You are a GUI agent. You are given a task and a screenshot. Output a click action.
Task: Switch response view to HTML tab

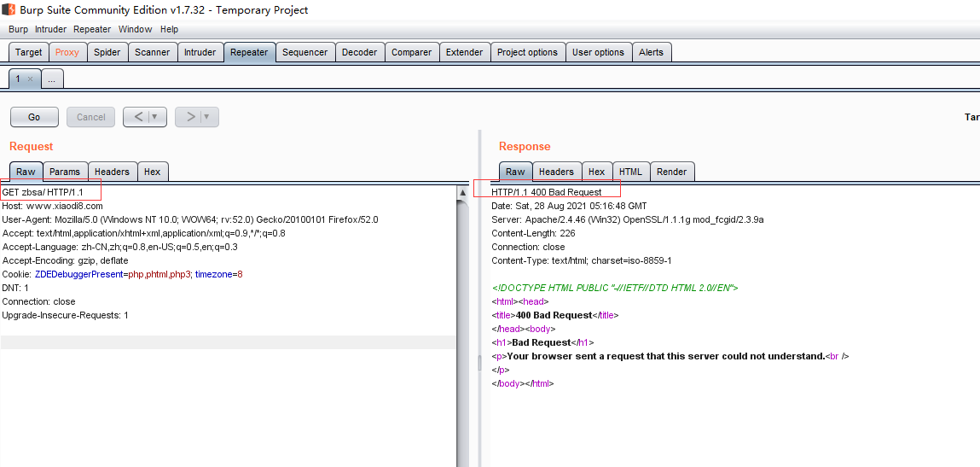[630, 172]
